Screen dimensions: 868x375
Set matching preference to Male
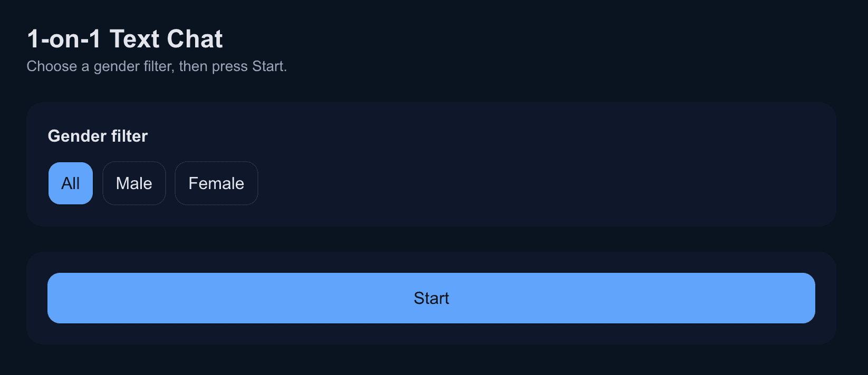point(134,183)
